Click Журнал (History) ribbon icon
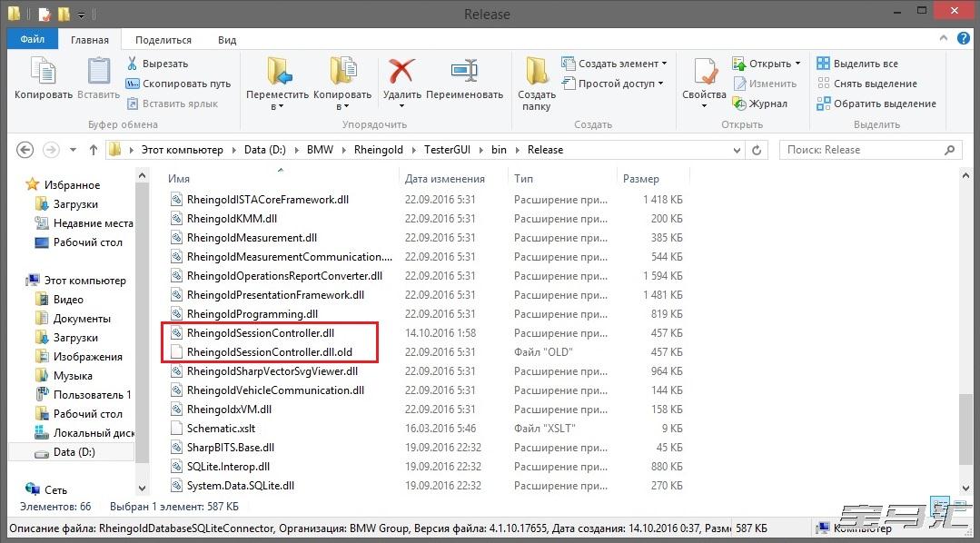Screen dimensions: 980x543 739,104
